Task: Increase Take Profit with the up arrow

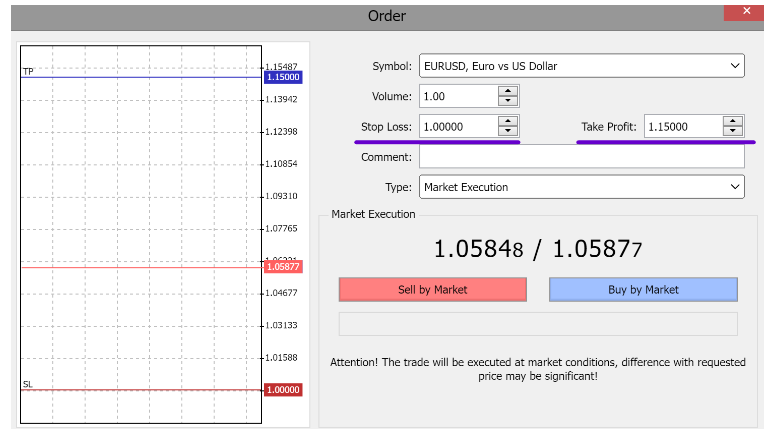Action: click(x=733, y=121)
